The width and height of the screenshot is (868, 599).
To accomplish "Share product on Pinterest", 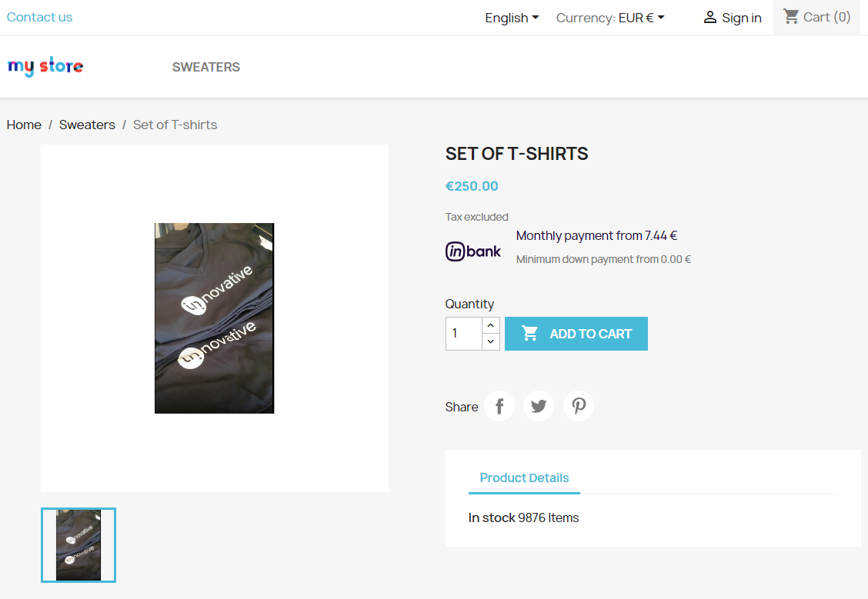I will click(579, 406).
